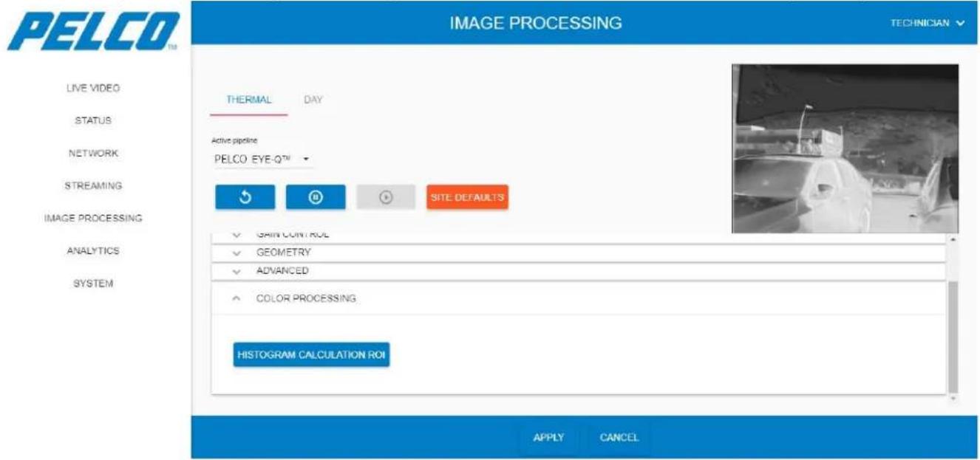Click the Pelco logo
This screenshot has width=980, height=460.
(x=92, y=30)
